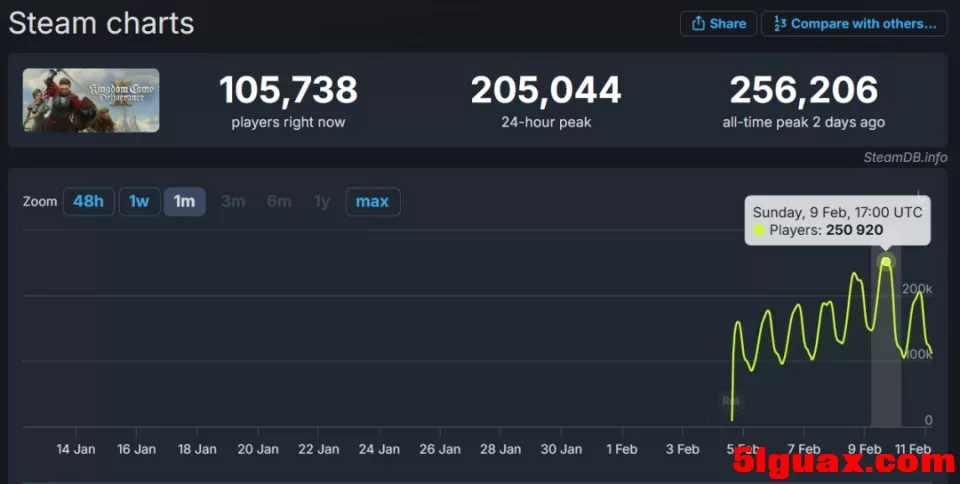Switch chart zoom to max

tap(372, 201)
